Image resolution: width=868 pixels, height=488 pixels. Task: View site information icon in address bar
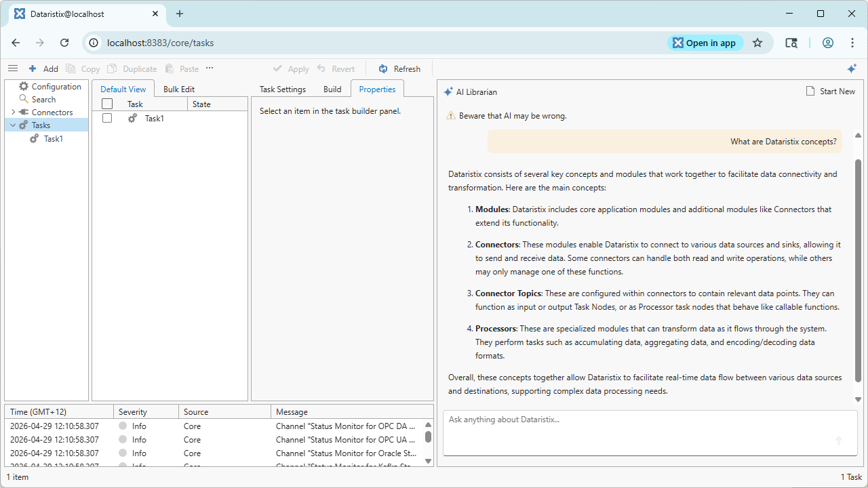pyautogui.click(x=94, y=43)
